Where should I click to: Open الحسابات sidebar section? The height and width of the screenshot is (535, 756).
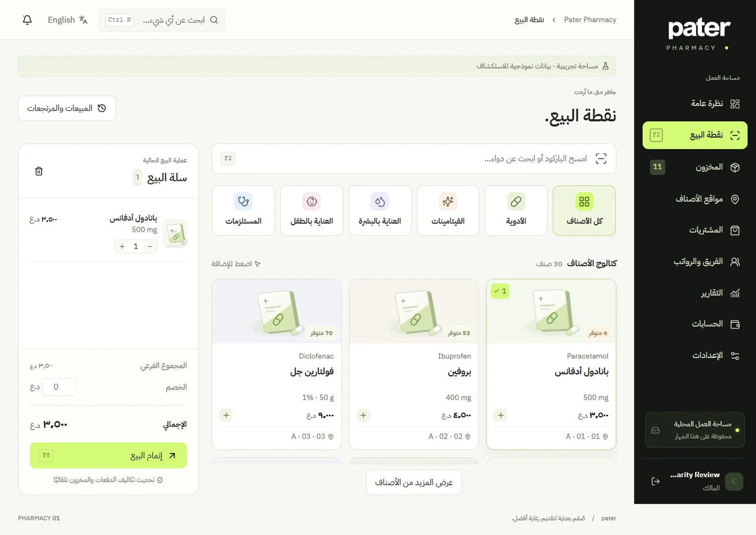point(695,324)
